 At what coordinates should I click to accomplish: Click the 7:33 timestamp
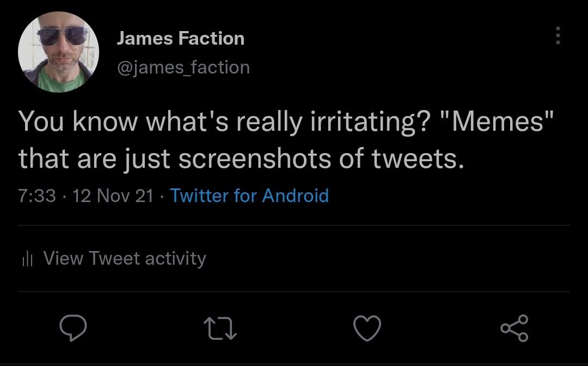(x=37, y=195)
